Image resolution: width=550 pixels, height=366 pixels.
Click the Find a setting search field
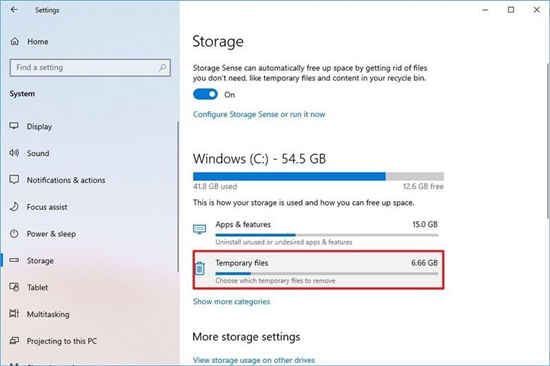(x=90, y=67)
